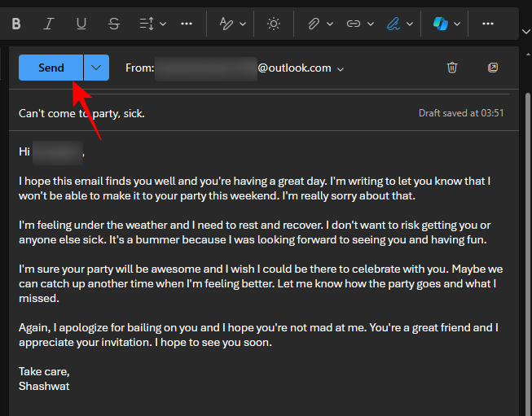Expand the insert link dropdown arrow
Viewport: 532px width, 416px height.
coord(371,24)
